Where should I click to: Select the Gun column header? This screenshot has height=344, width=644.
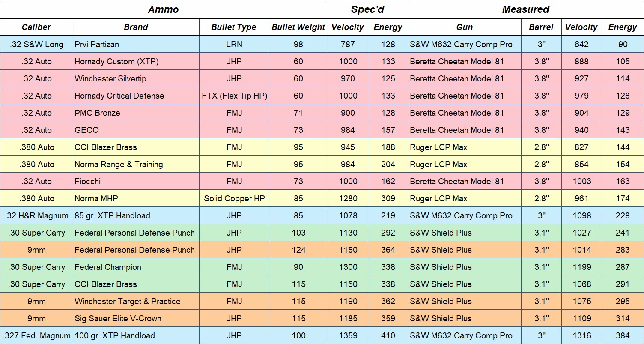465,27
